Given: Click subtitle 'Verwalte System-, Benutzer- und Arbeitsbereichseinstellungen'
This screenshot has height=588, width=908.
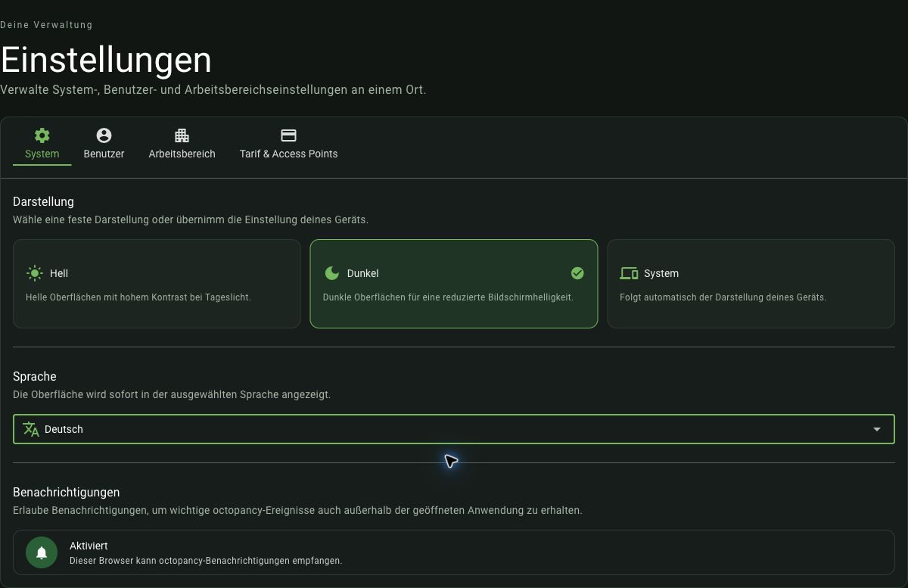Looking at the screenshot, I should pos(213,90).
